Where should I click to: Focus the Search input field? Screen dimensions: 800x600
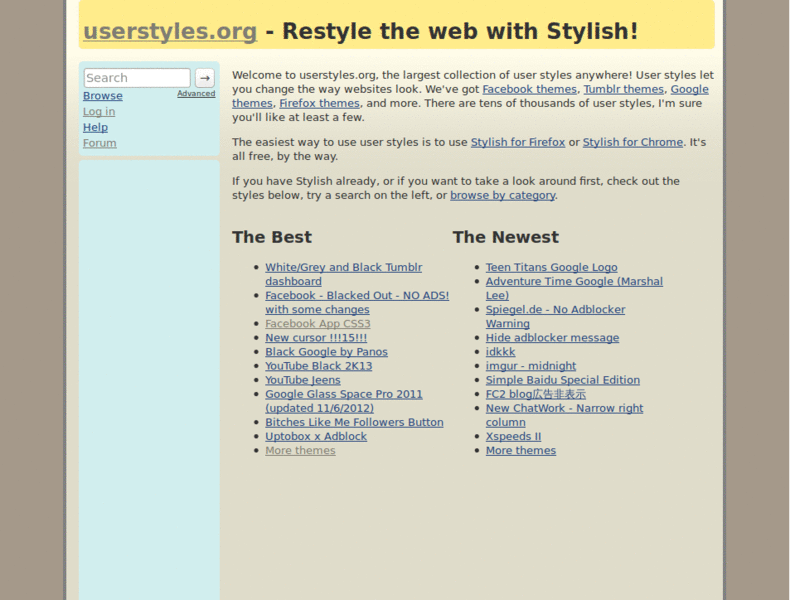137,78
